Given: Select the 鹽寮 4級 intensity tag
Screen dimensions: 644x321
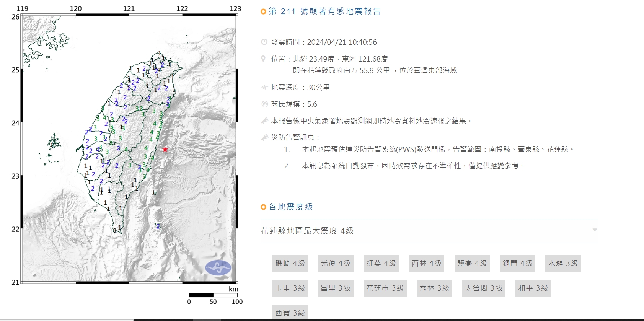Looking at the screenshot, I should point(472,263).
